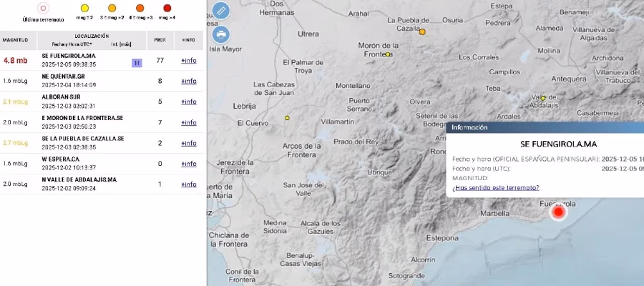
Task: Click the orange marker near La Puebla de Cazalla
Action: (422, 31)
